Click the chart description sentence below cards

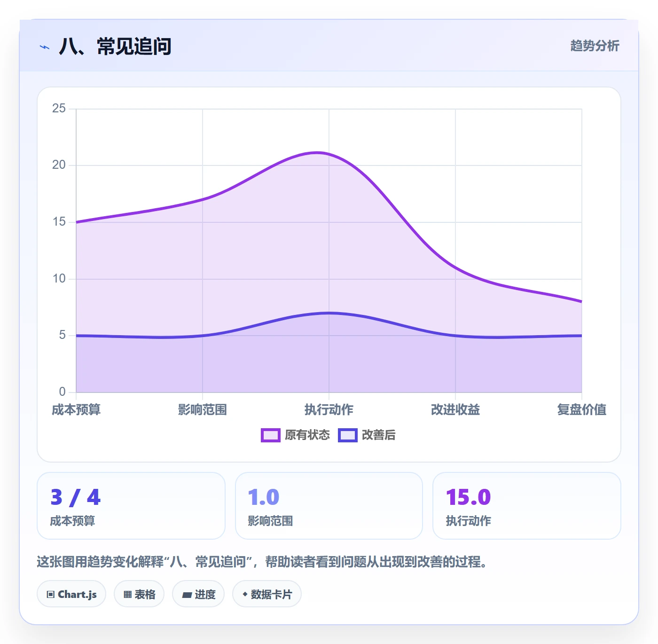tap(264, 562)
